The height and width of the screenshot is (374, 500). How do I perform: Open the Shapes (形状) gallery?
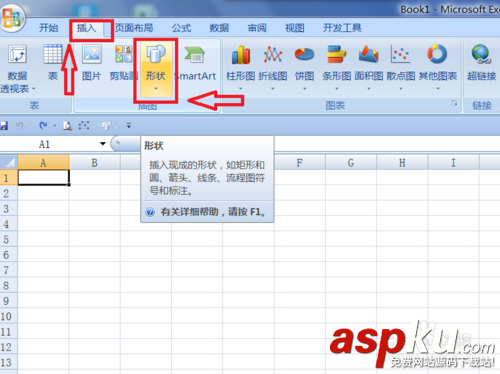click(156, 68)
